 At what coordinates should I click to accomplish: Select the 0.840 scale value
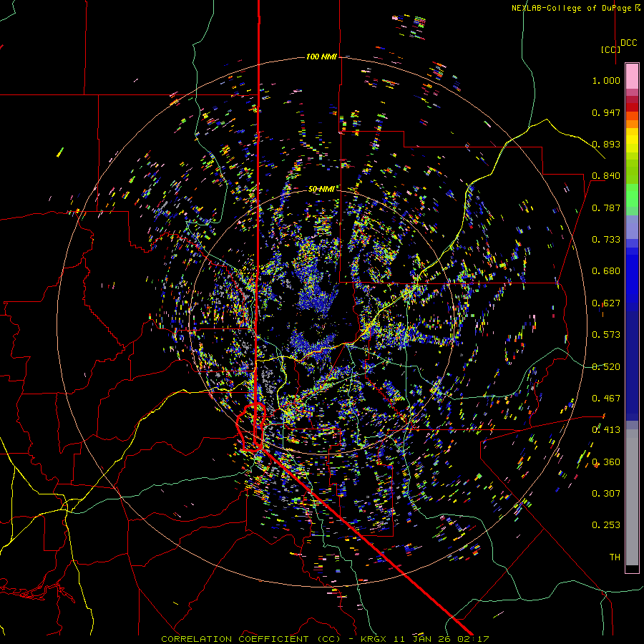606,176
